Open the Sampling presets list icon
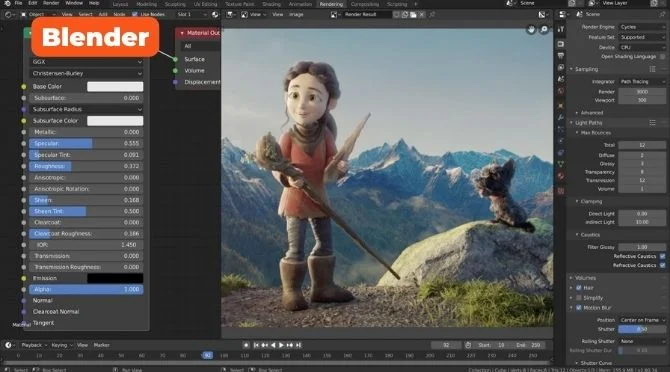The image size is (670, 372). [x=652, y=69]
